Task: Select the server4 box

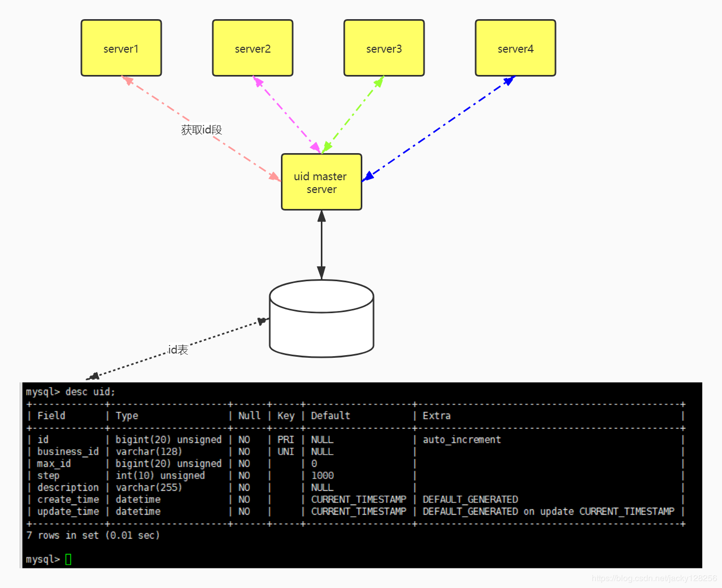Action: pos(516,48)
